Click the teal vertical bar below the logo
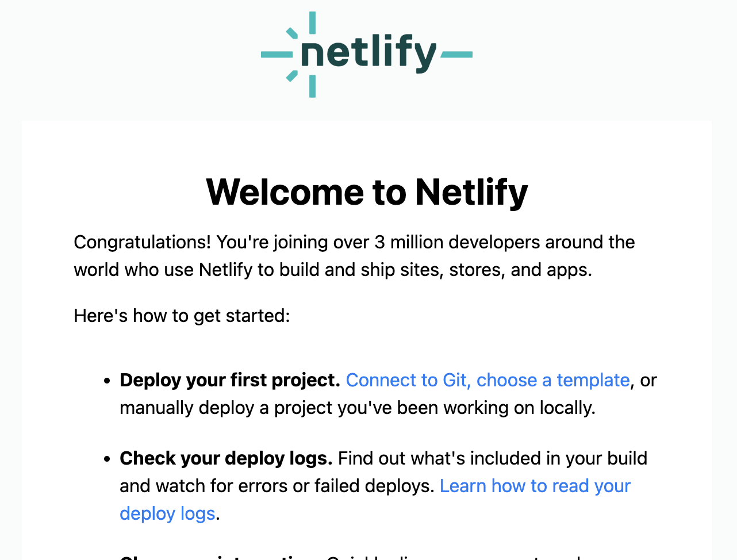 312,86
